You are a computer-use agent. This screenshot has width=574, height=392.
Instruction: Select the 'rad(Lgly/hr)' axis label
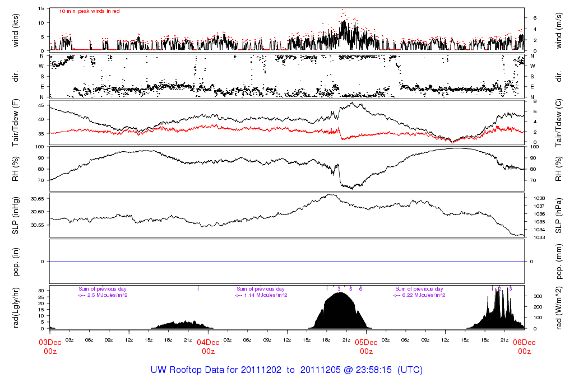tap(15, 307)
